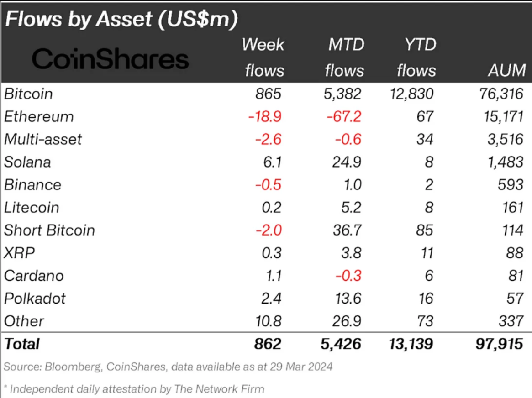Image resolution: width=532 pixels, height=398 pixels.
Task: Select the MTD flows column header
Action: pos(345,58)
